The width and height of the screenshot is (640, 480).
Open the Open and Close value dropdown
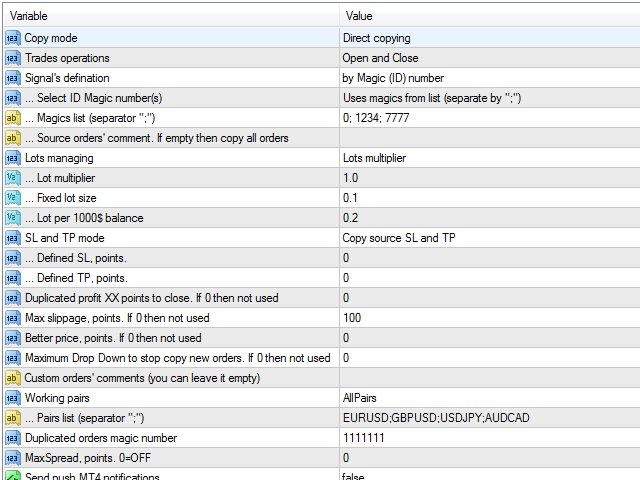point(489,58)
